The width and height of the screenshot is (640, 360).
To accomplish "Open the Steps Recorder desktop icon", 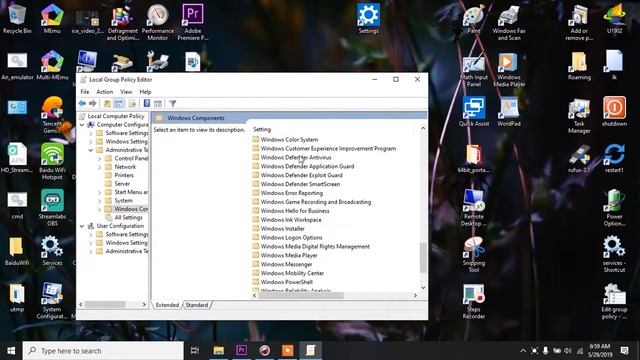I will (473, 301).
